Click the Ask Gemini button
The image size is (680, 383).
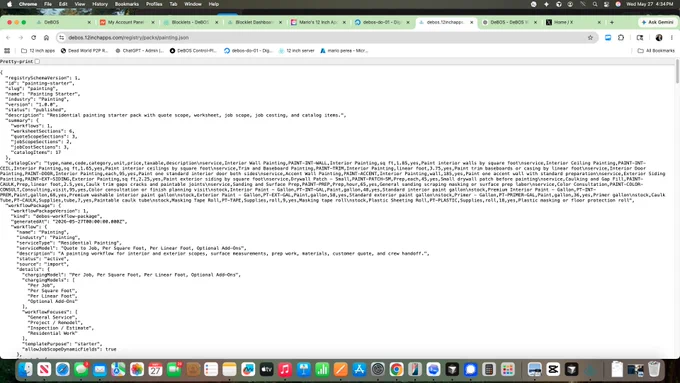point(657,22)
